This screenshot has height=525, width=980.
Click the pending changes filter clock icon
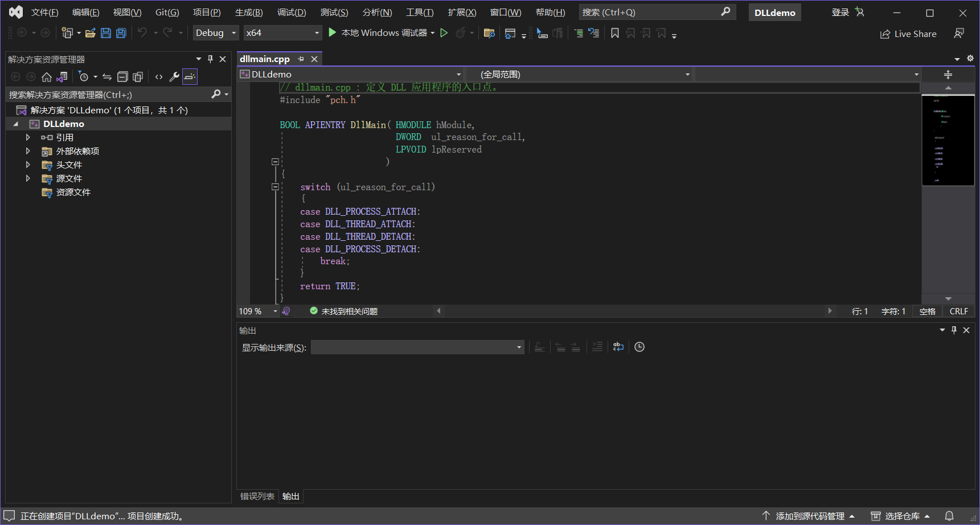84,77
